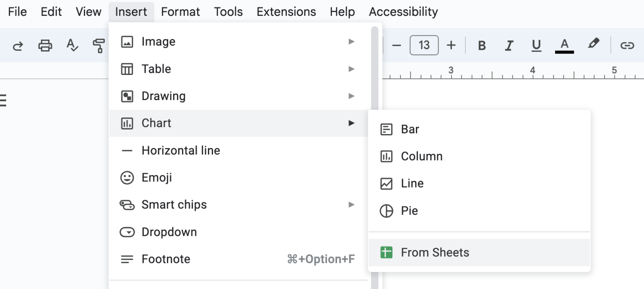Toggle italic formatting
Viewport: 644px width, 289px height.
tap(509, 45)
